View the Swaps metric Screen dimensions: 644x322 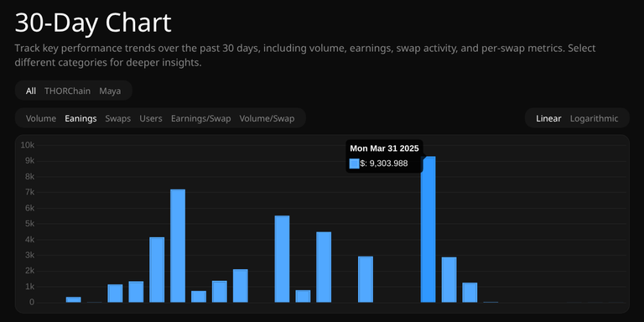click(118, 118)
